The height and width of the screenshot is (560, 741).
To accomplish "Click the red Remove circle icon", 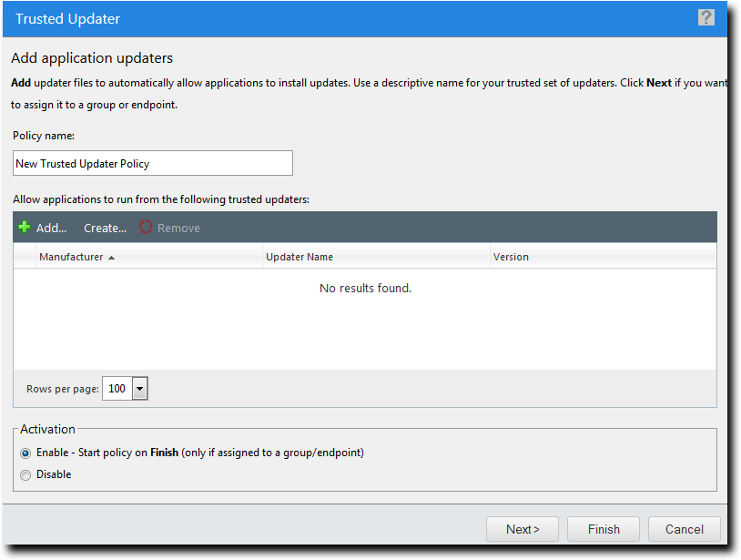I will [146, 228].
